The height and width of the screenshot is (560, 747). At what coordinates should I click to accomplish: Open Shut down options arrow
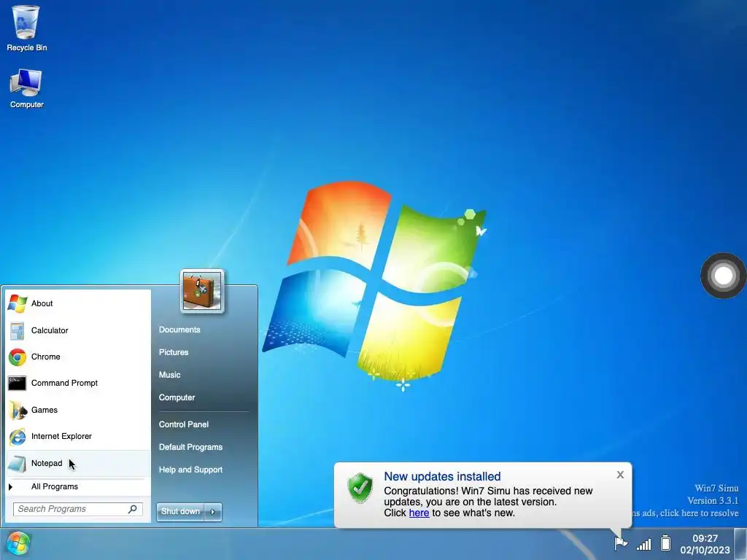point(213,512)
